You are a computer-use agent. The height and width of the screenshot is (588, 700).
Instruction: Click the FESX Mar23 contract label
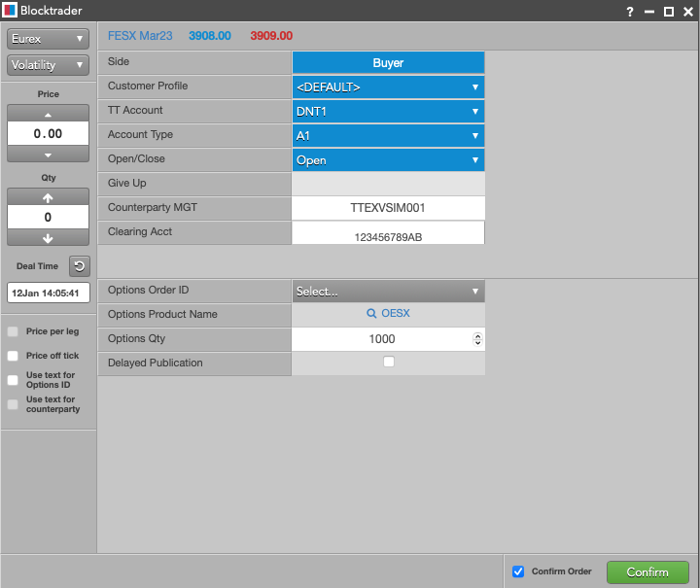tap(140, 36)
